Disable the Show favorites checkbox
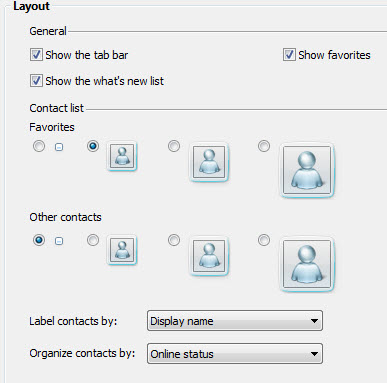This screenshot has width=387, height=383. click(x=289, y=55)
